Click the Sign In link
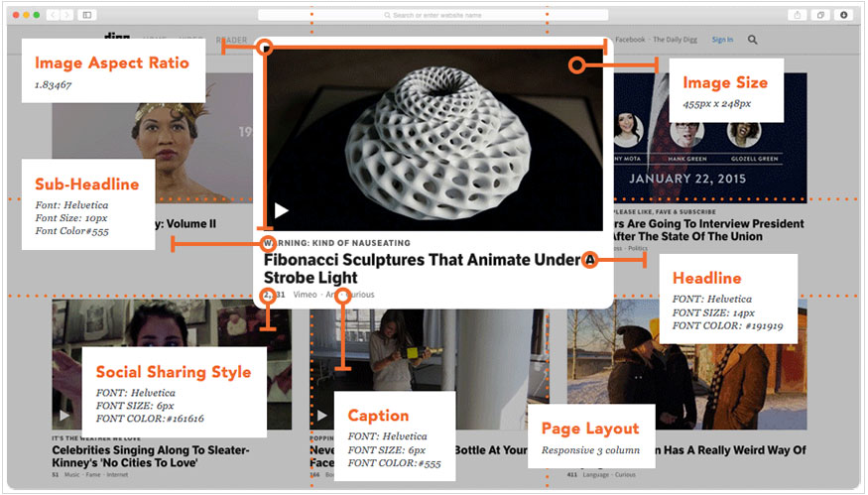The width and height of the screenshot is (868, 495). (x=722, y=40)
